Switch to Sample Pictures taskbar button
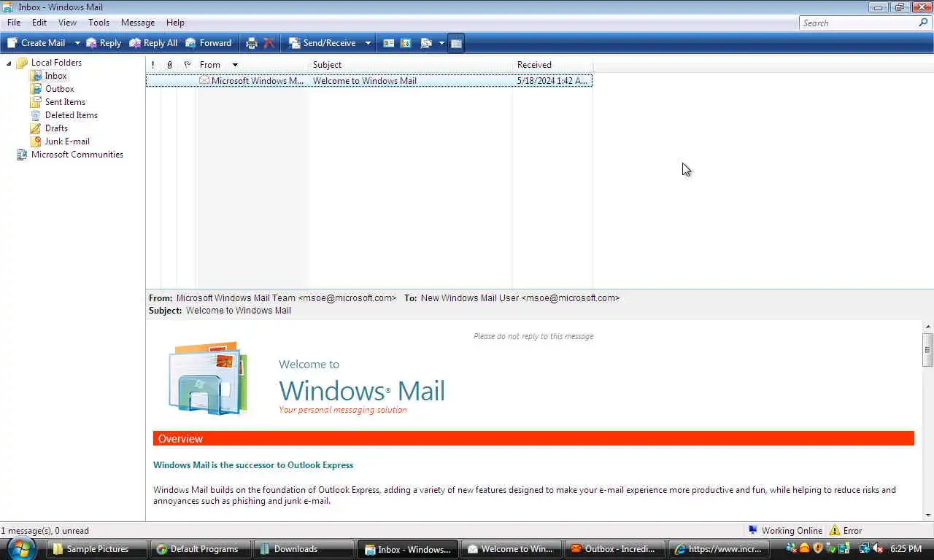The width and height of the screenshot is (934, 560). [97, 549]
